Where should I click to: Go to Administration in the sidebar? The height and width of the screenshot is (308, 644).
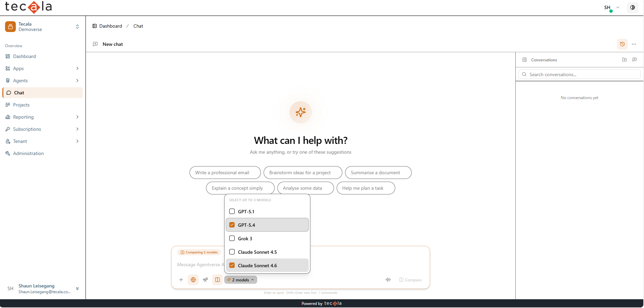coord(43,153)
